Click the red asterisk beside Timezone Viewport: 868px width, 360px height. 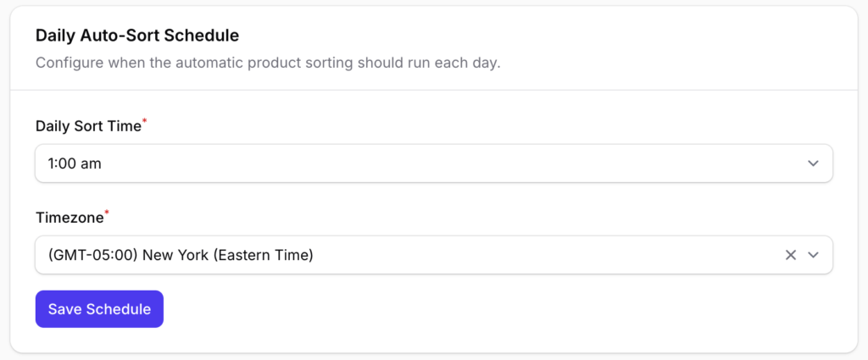pyautogui.click(x=106, y=214)
